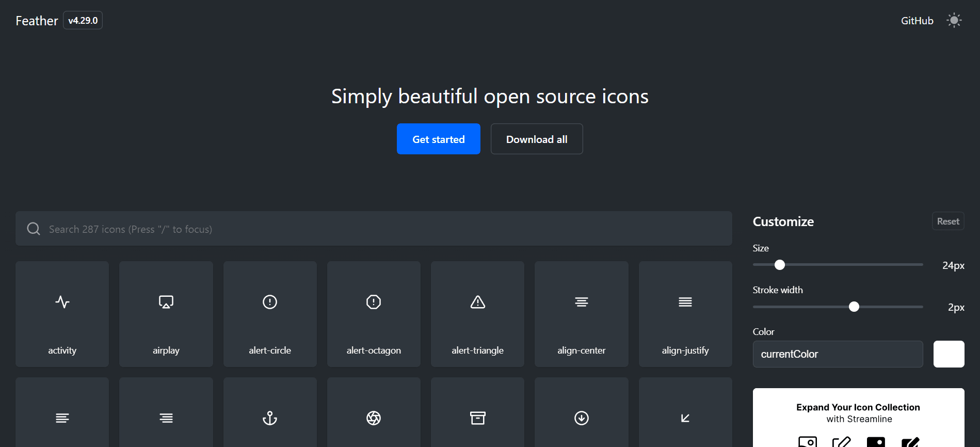Click the currentColor text field
Image resolution: width=980 pixels, height=447 pixels.
838,354
